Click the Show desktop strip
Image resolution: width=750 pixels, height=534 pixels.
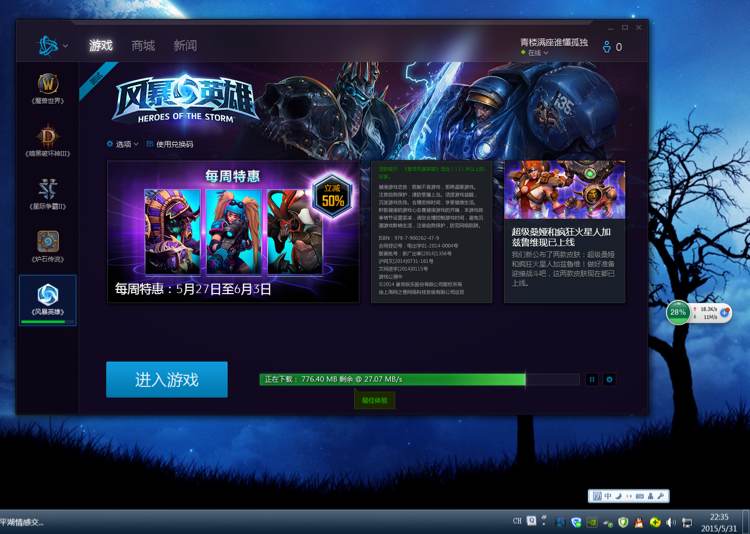pos(746,522)
